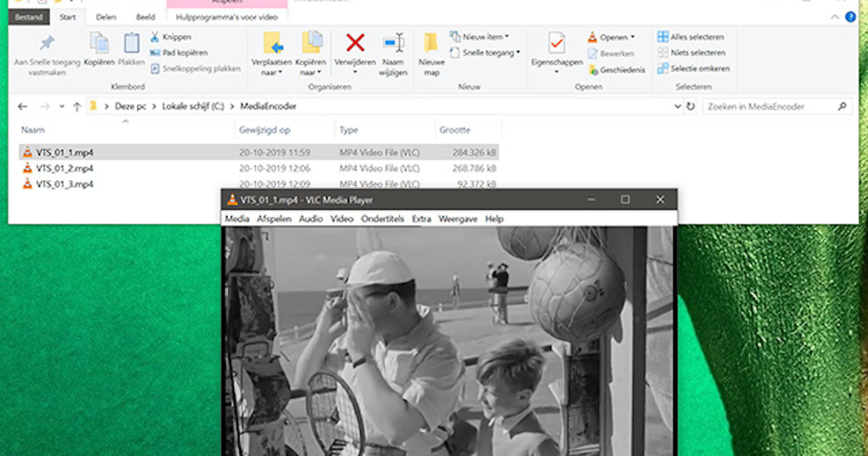The height and width of the screenshot is (456, 868).
Task: Open the VLC Audio menu
Action: (311, 219)
